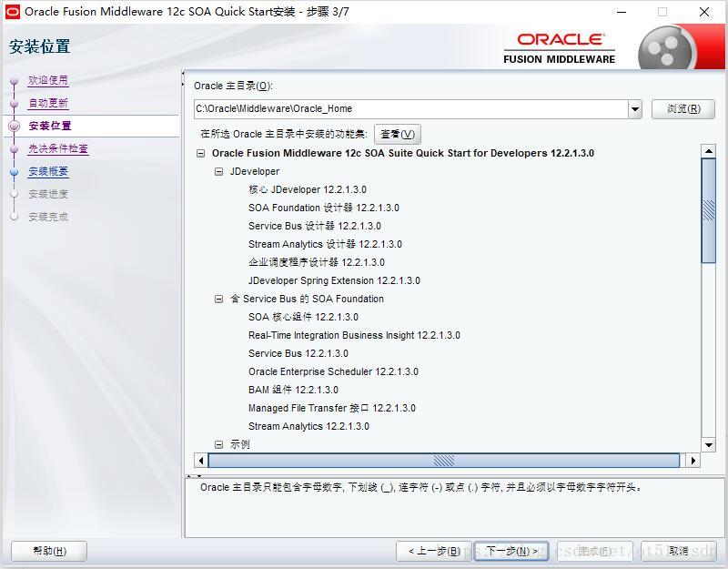728x569 pixels.
Task: Select BAM 组件 12.2.1.3.0 row
Action: tap(293, 390)
